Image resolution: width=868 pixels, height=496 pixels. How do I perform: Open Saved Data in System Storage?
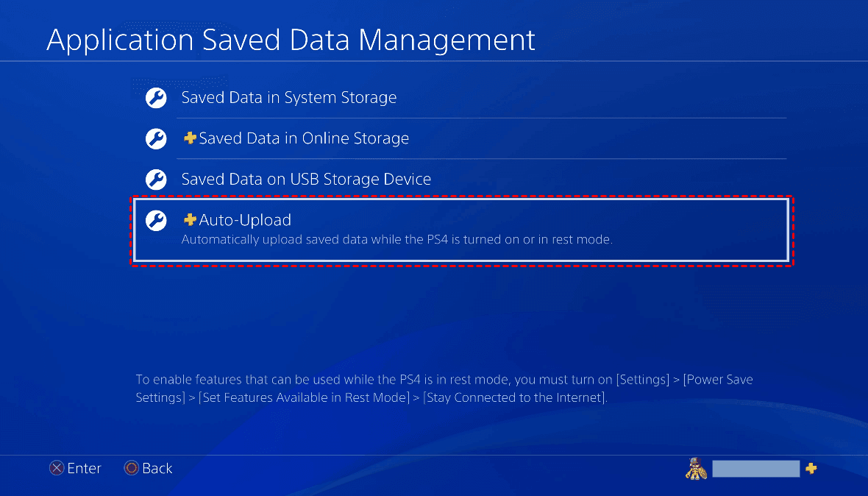point(289,98)
